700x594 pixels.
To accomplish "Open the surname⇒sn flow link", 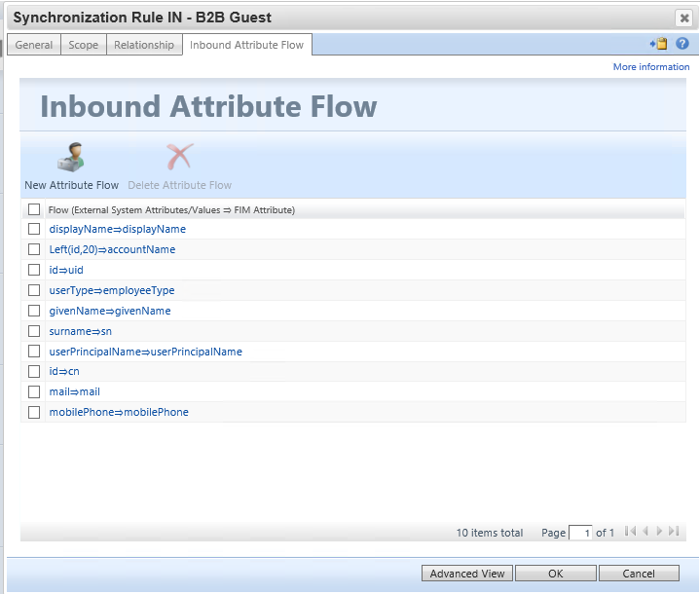I will (x=81, y=331).
